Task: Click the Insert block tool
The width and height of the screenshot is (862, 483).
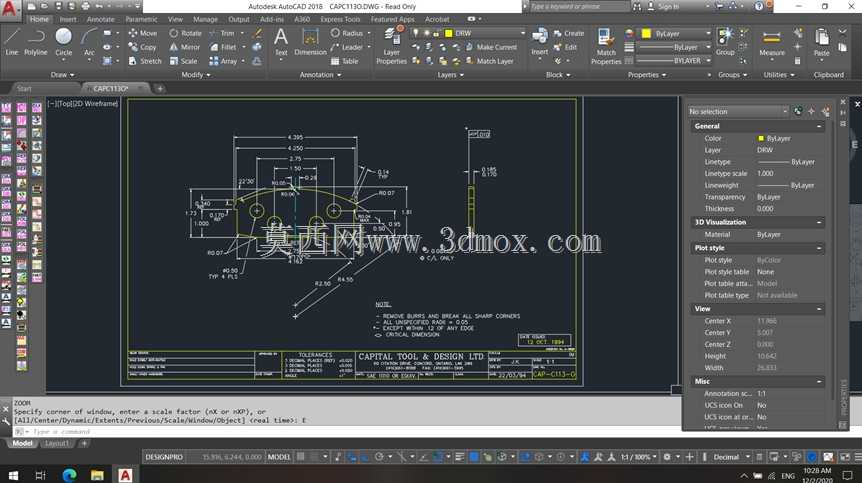Action: 539,42
